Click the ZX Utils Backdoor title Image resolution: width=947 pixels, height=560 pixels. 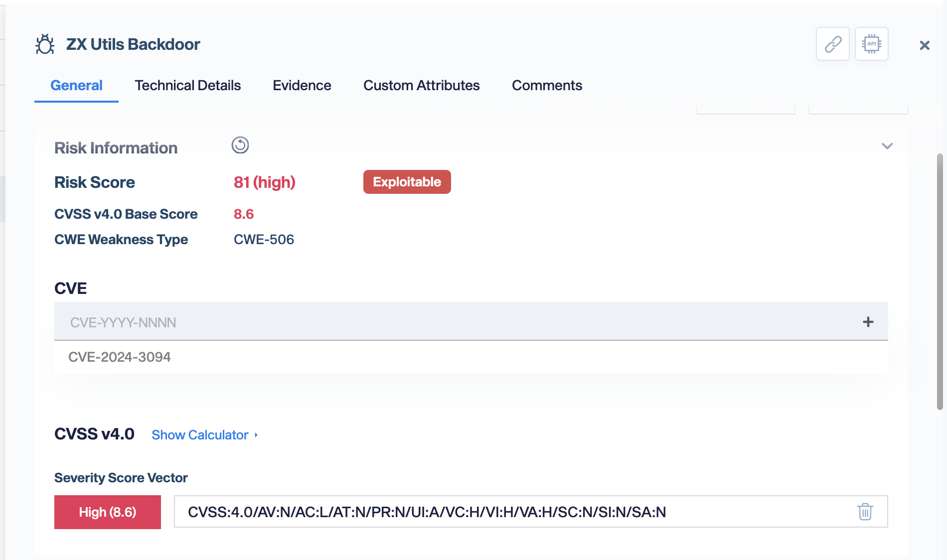tap(133, 44)
